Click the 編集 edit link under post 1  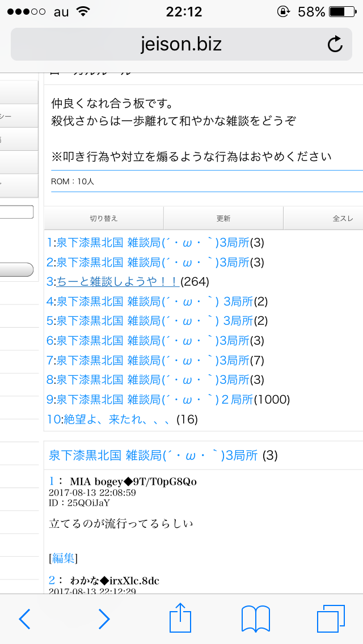click(x=64, y=558)
